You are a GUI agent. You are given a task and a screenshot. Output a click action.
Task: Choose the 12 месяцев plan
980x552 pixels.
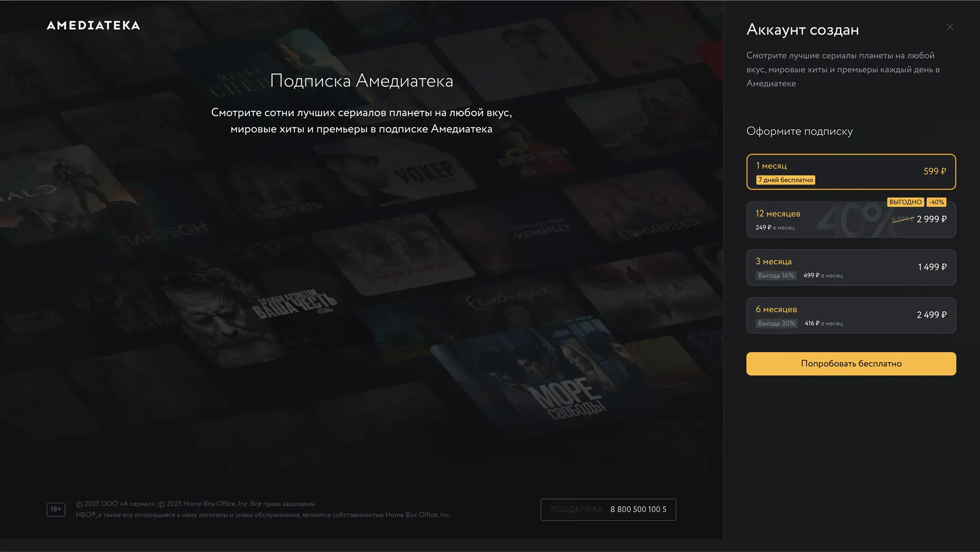(x=851, y=220)
